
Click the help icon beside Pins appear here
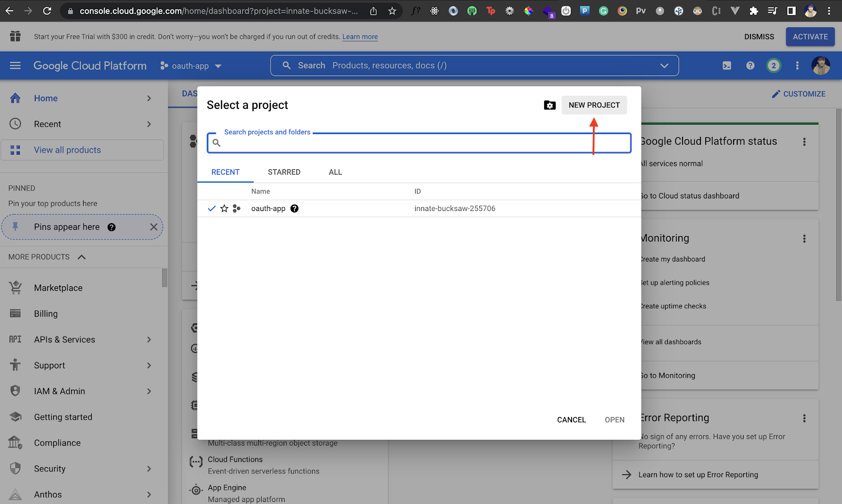tap(112, 227)
